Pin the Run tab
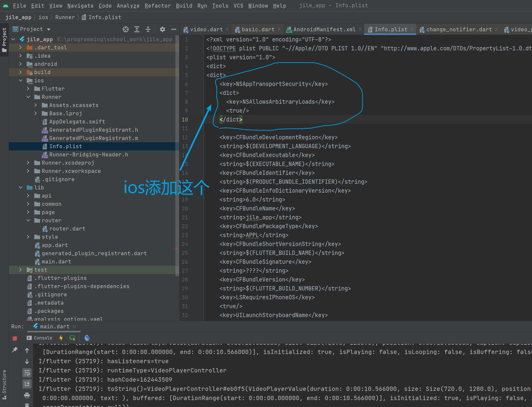 pyautogui.click(x=15, y=350)
